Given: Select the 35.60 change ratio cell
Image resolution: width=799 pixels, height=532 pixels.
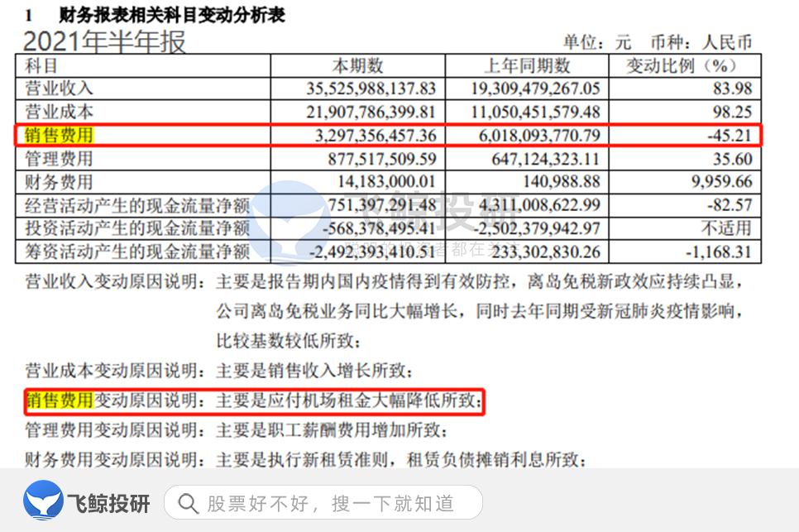Looking at the screenshot, I should tap(732, 159).
